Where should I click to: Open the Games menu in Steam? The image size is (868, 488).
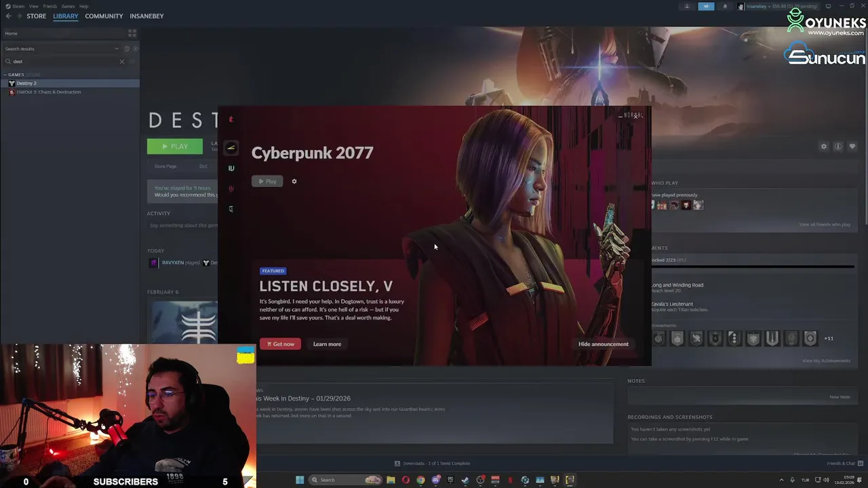68,6
